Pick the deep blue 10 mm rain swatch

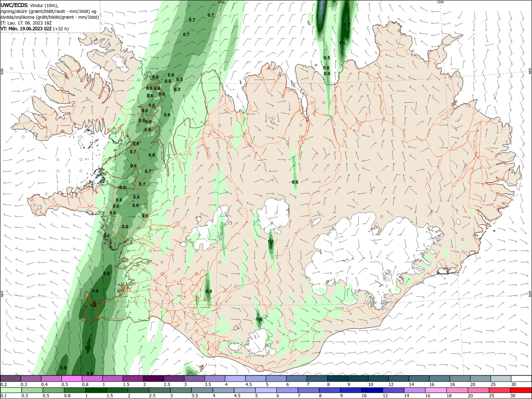point(372,390)
